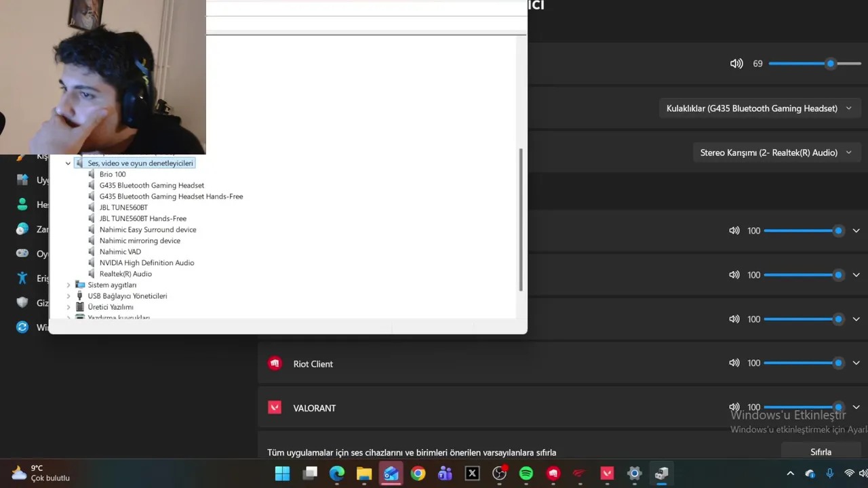868x488 pixels.
Task: Click the chip icon for Üretici Yazılımı
Action: tap(80, 307)
